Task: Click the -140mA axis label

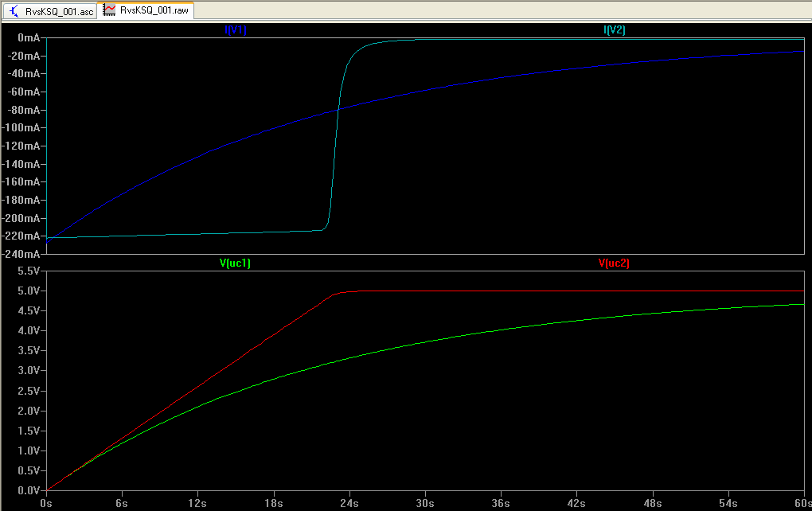Action: pos(21,164)
